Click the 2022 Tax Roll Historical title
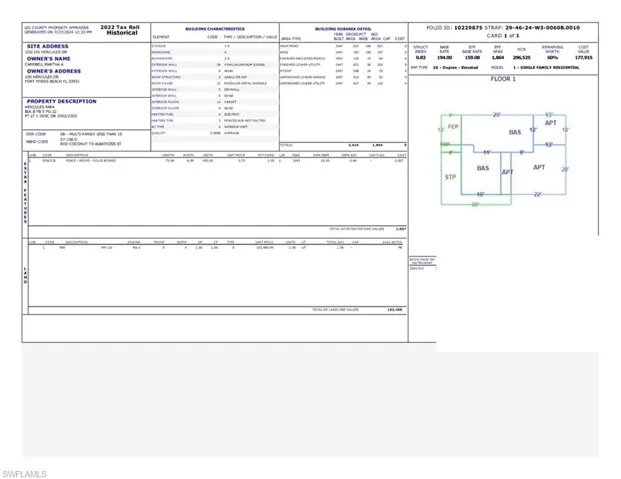The height and width of the screenshot is (479, 621). [x=120, y=30]
